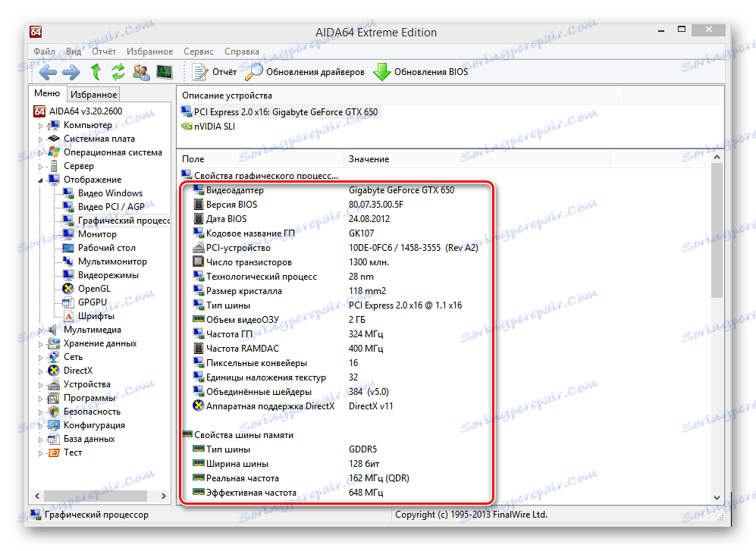Click the Описание устройства column header
This screenshot has height=551, width=756.
click(400, 95)
